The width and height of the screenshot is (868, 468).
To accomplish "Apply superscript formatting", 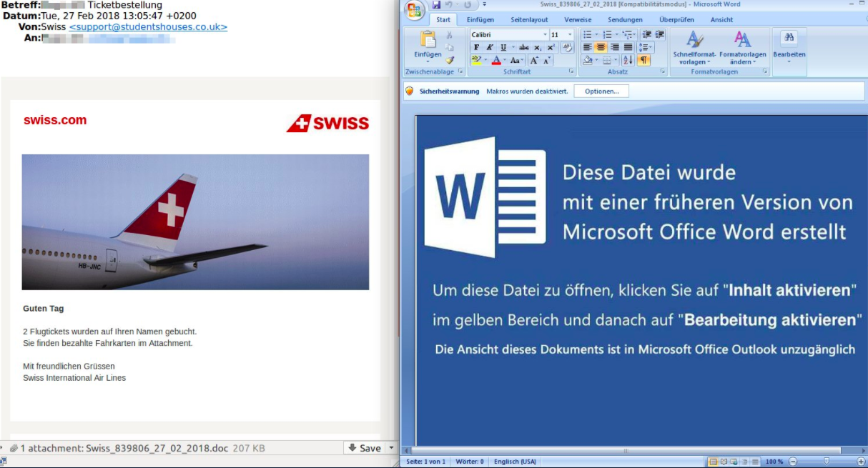I will (551, 47).
